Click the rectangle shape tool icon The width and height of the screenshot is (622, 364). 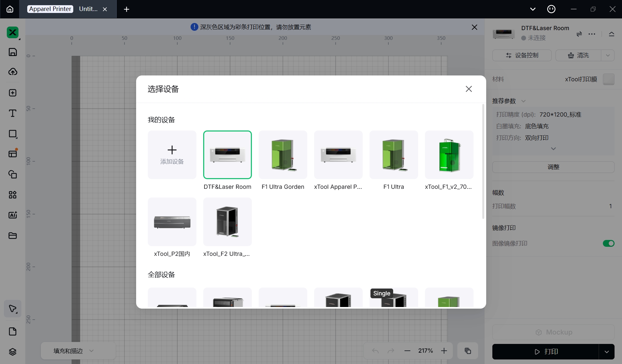(x=13, y=134)
